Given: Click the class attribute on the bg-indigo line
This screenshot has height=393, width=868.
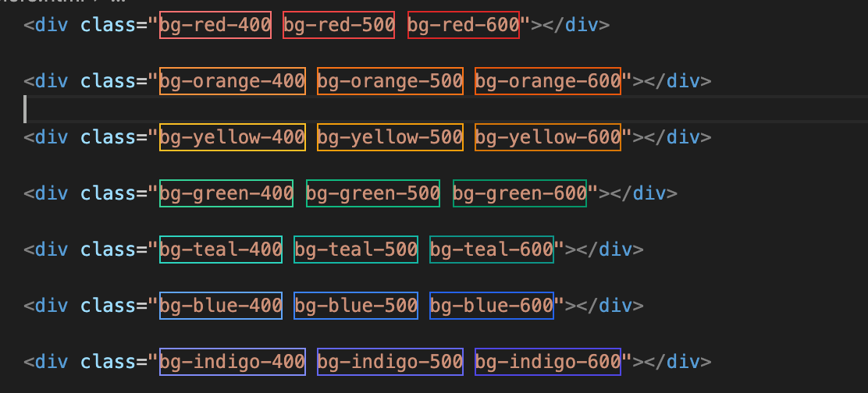Looking at the screenshot, I should 108,362.
